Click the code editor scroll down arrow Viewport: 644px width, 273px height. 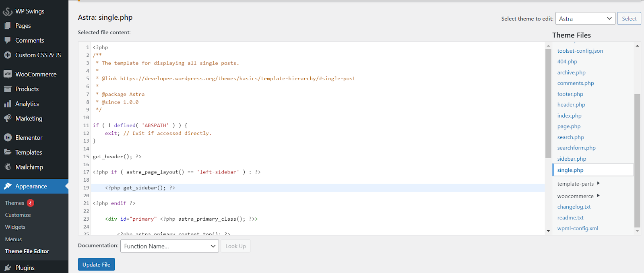point(548,231)
